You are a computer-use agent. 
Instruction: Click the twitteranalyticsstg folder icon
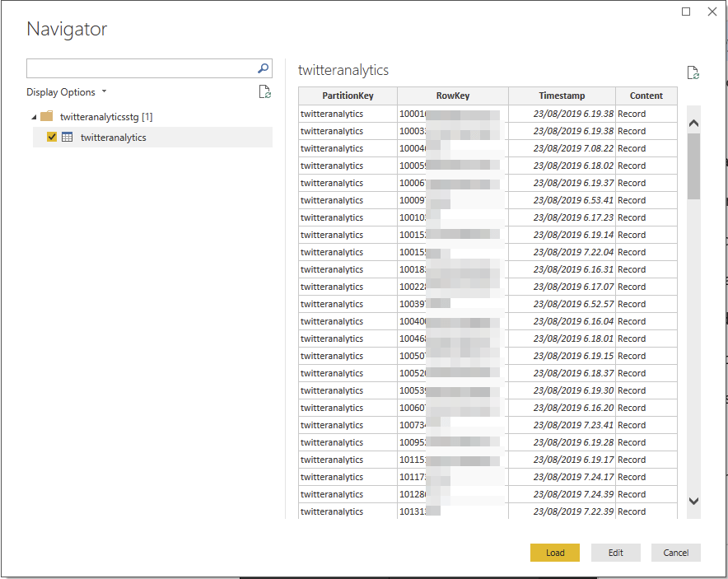46,116
